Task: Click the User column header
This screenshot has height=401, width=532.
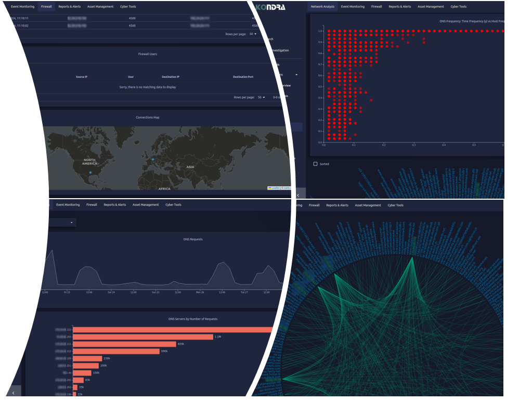Action: pyautogui.click(x=131, y=77)
